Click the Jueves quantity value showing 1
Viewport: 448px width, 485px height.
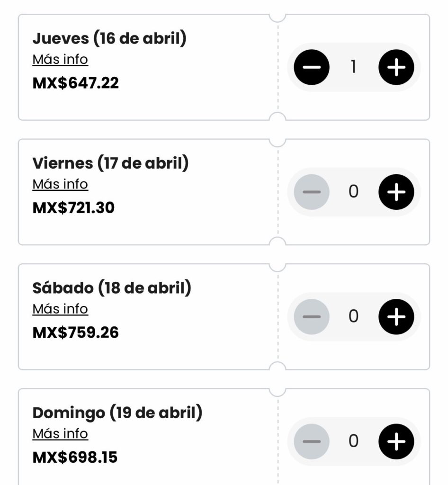coord(353,67)
